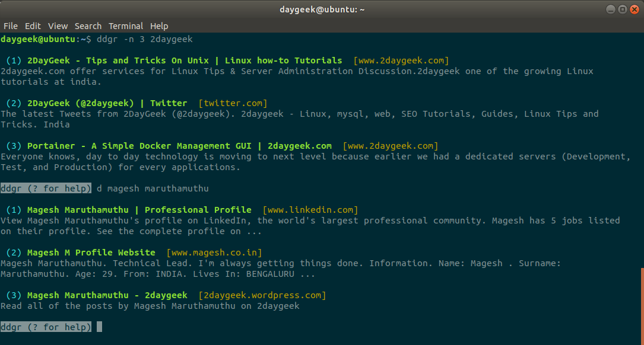Click the www.magesh.co.in URL

[x=214, y=253]
